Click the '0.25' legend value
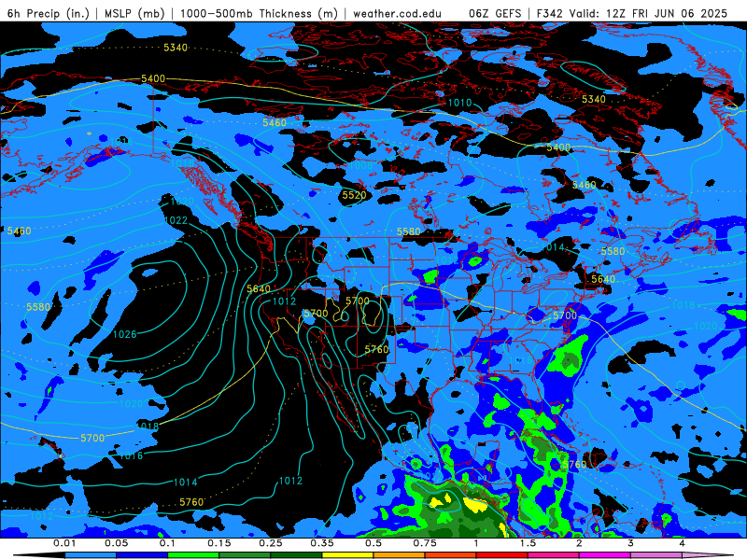Image resolution: width=747 pixels, height=560 pixels. coord(271,543)
